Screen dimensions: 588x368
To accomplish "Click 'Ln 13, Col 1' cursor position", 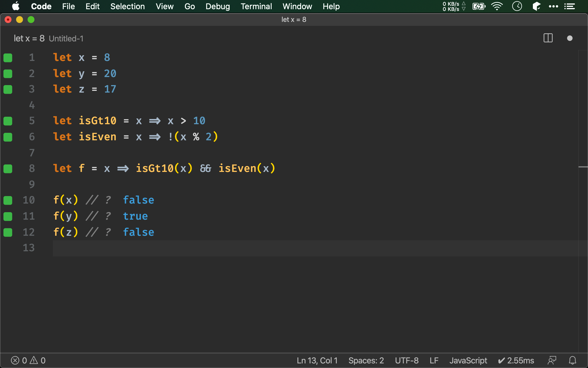I will 317,361.
